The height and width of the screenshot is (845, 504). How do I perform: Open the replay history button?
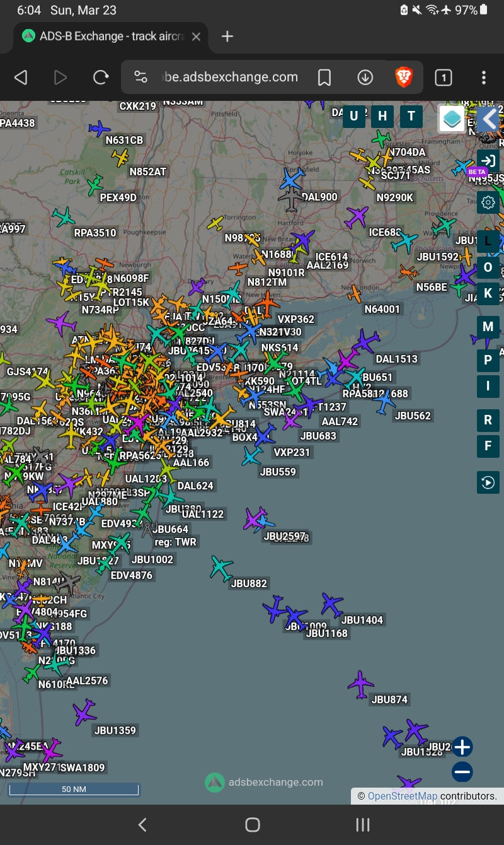[488, 482]
